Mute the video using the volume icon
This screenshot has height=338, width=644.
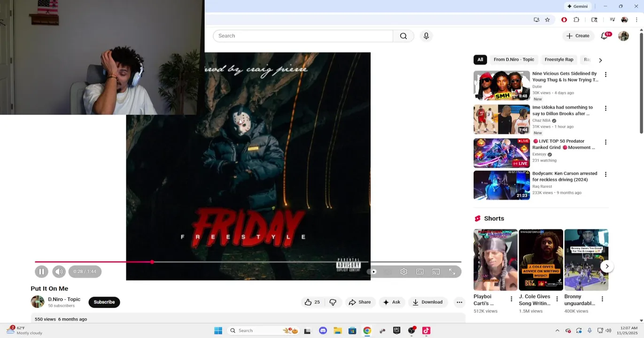point(59,271)
